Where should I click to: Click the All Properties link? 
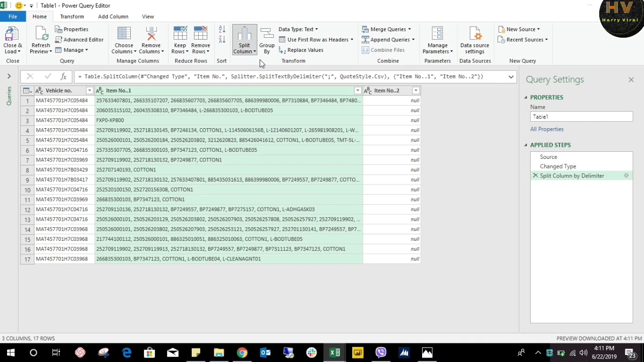(547, 129)
